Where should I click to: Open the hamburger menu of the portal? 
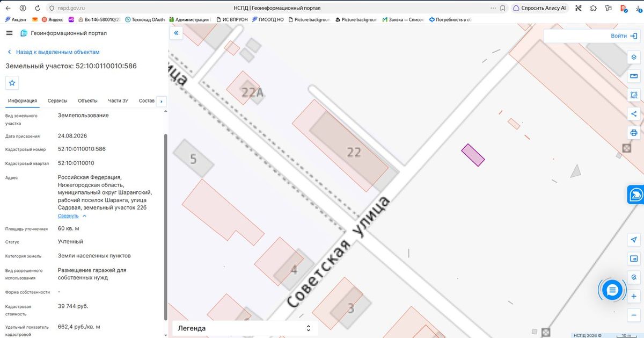pos(9,33)
